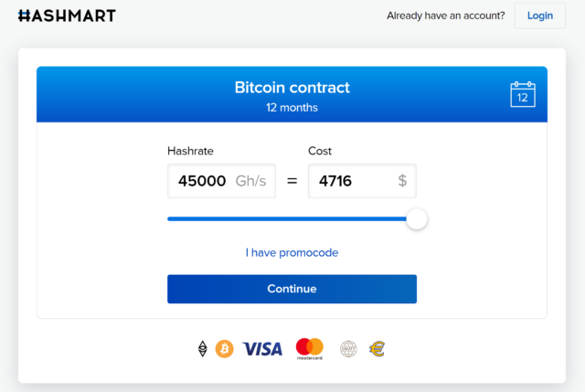Screen dimensions: 585x392
Task: Click the 12-month calendar icon
Action: (523, 94)
